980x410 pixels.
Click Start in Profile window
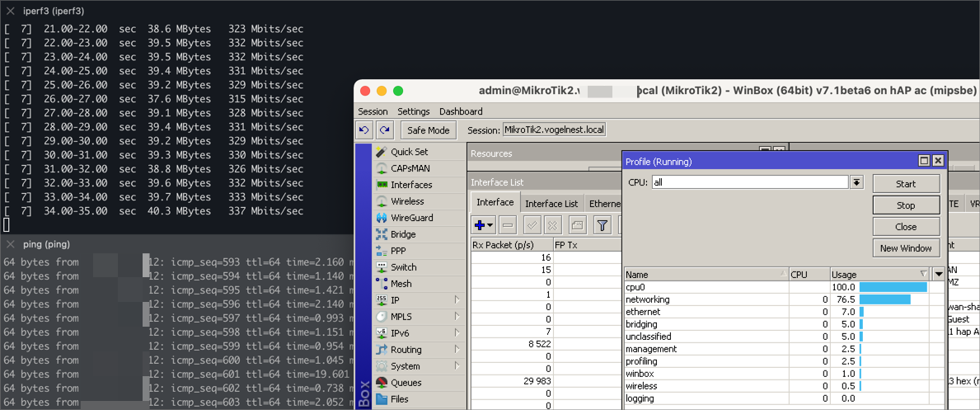click(907, 184)
